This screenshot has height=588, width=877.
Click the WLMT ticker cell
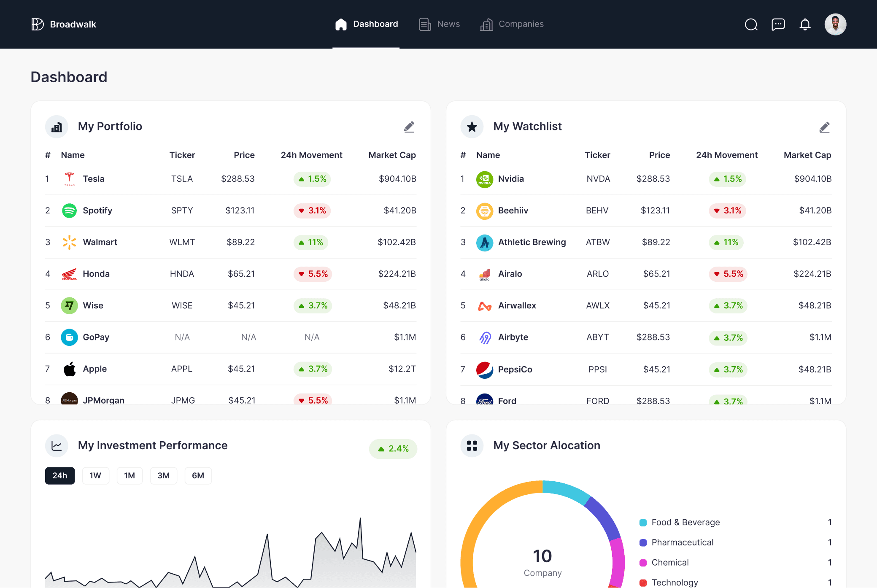(182, 242)
